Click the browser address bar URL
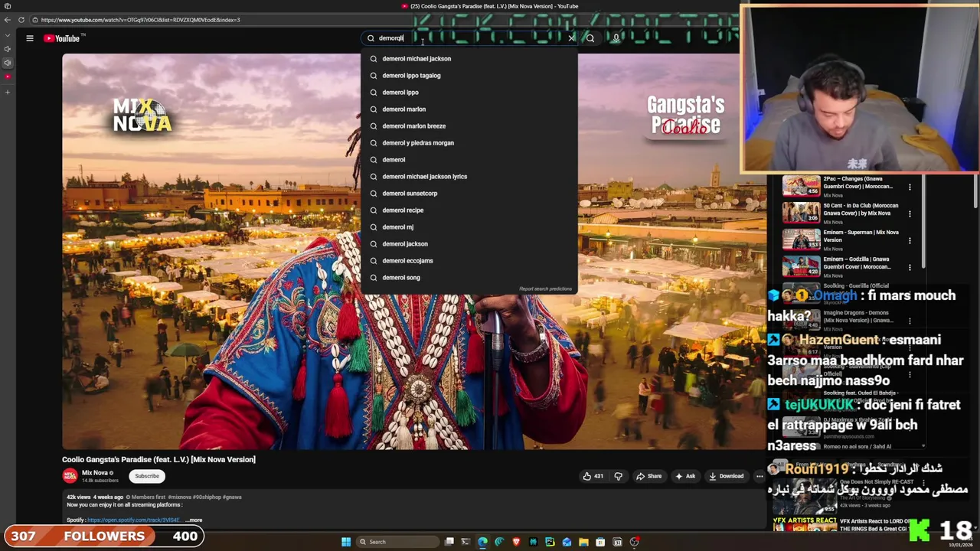The height and width of the screenshot is (551, 980). click(140, 20)
